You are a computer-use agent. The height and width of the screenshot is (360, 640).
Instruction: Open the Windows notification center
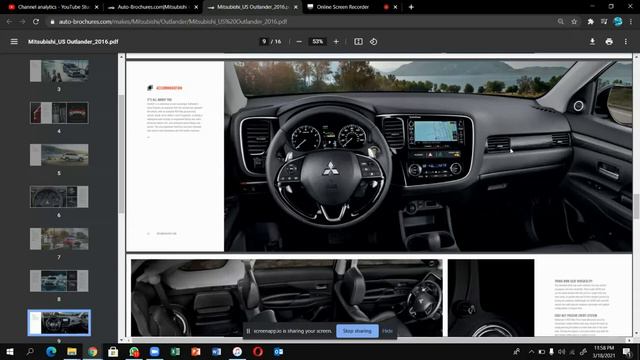(x=627, y=351)
